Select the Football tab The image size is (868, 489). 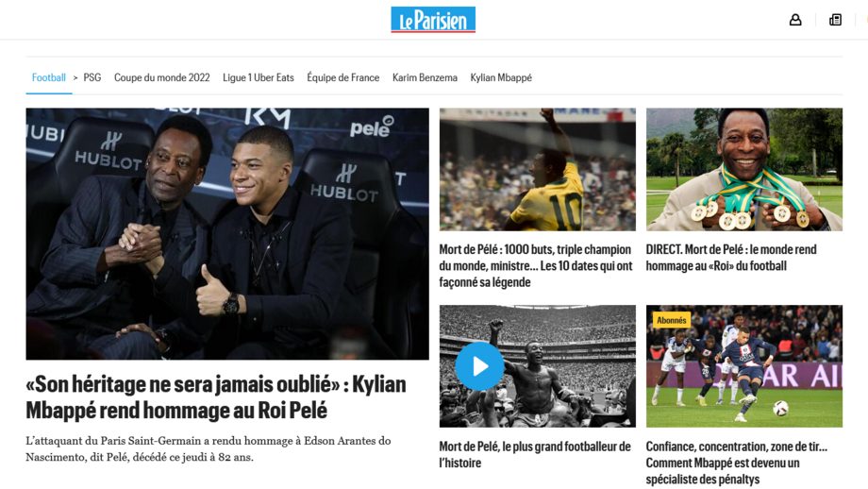tap(49, 77)
